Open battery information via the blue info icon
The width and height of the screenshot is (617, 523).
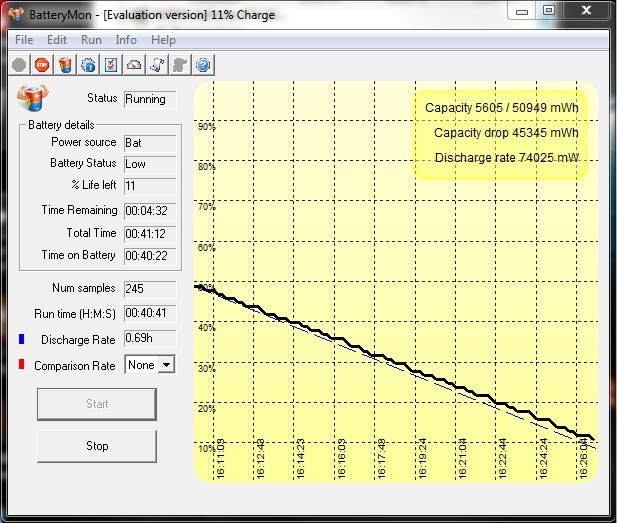[88, 65]
